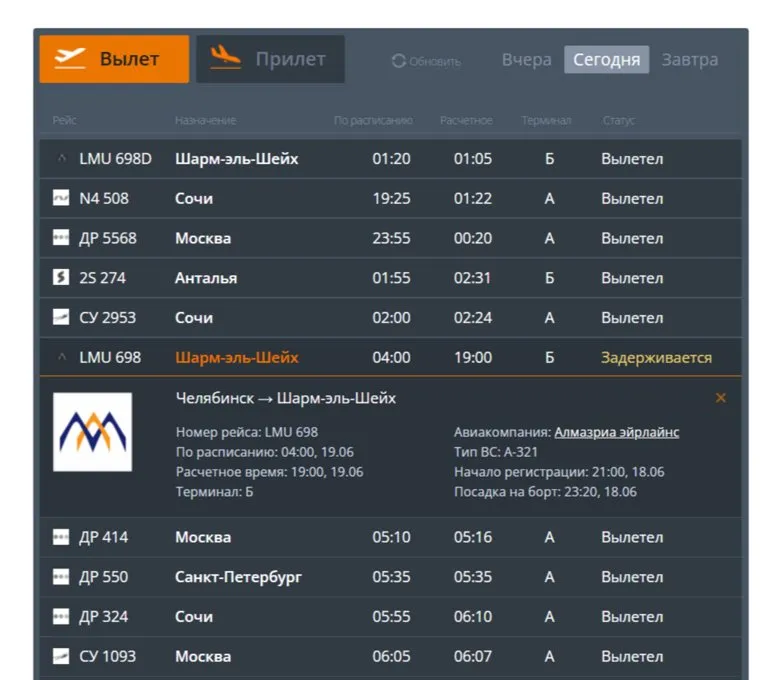Click the airline icon beside flight ДР 324
The image size is (760, 680).
[x=61, y=617]
